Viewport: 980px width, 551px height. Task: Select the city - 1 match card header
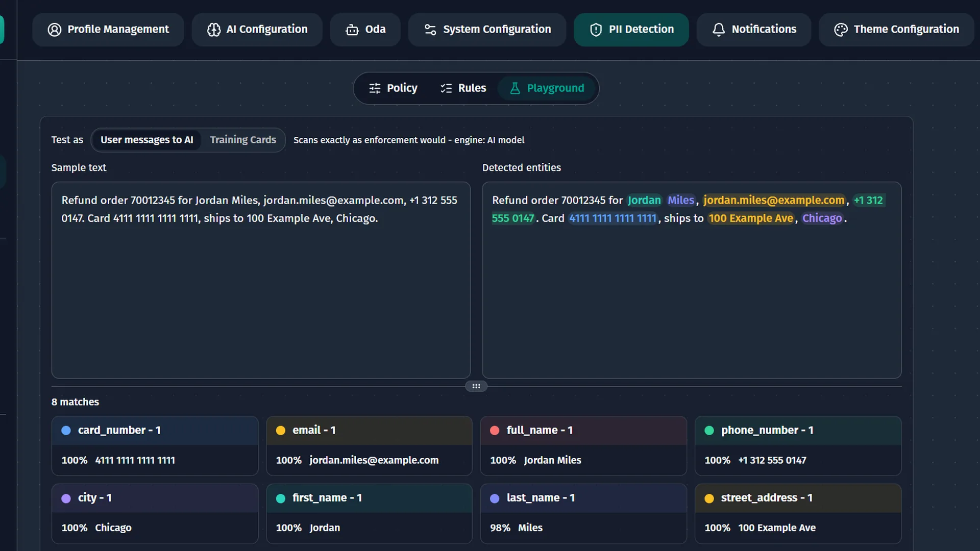pos(155,498)
